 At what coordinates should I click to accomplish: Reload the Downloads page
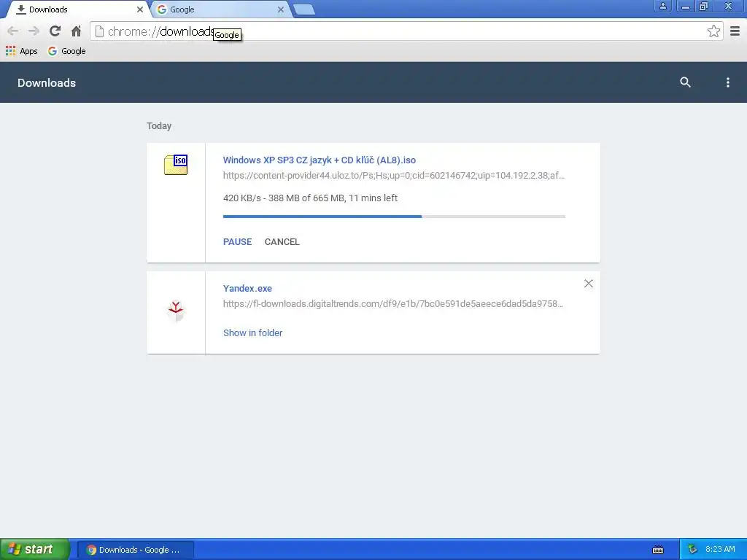(x=55, y=31)
